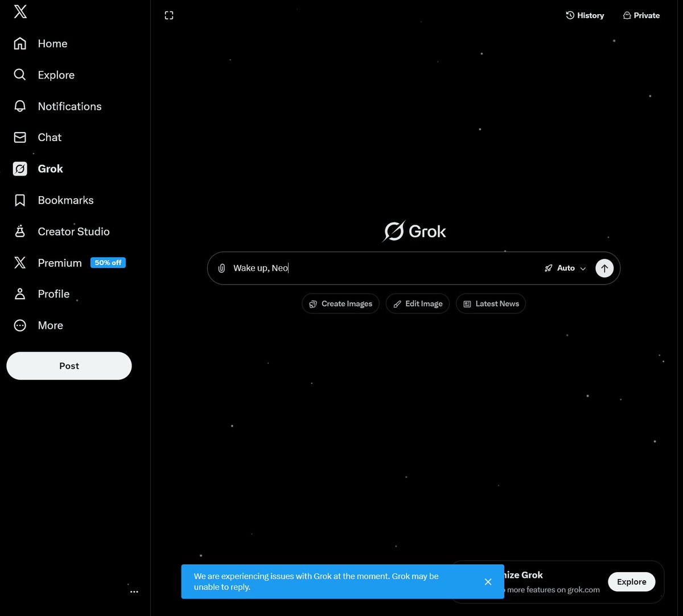Toggle fullscreen focus mode icon
The width and height of the screenshot is (683, 616).
pyautogui.click(x=169, y=15)
